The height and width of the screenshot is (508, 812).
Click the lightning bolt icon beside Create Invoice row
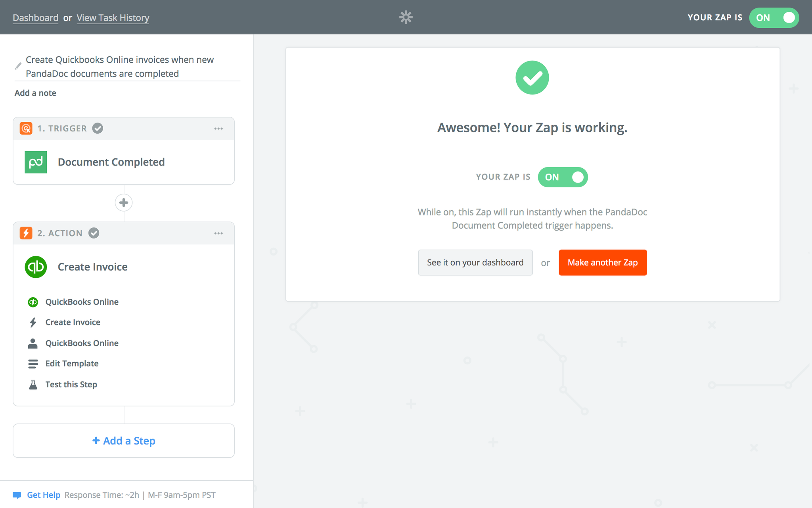coord(33,322)
